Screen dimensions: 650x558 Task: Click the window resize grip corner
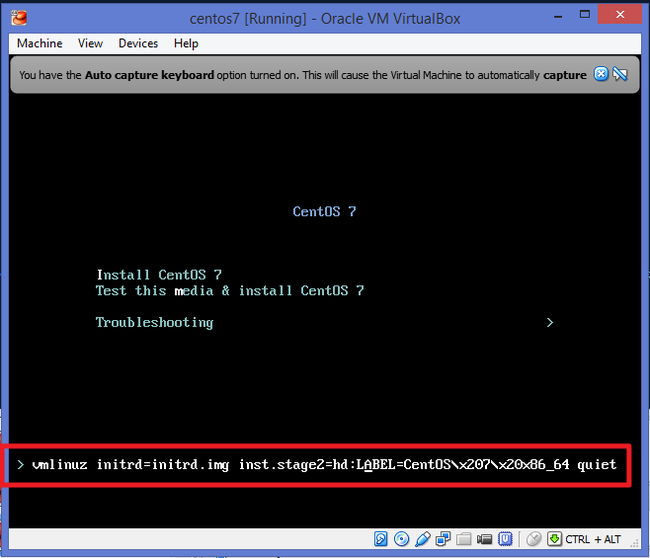pos(634,543)
